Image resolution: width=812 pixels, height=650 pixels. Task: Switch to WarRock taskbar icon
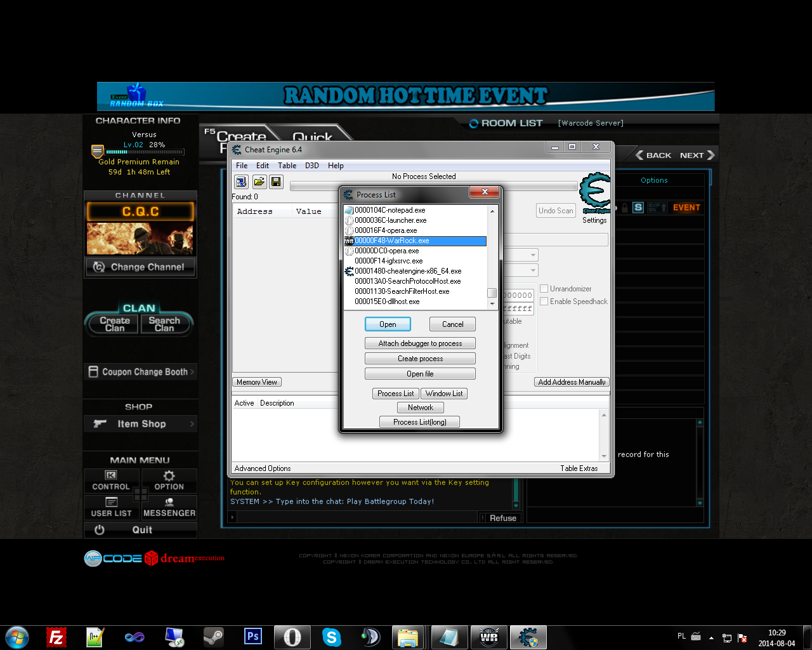(489, 637)
